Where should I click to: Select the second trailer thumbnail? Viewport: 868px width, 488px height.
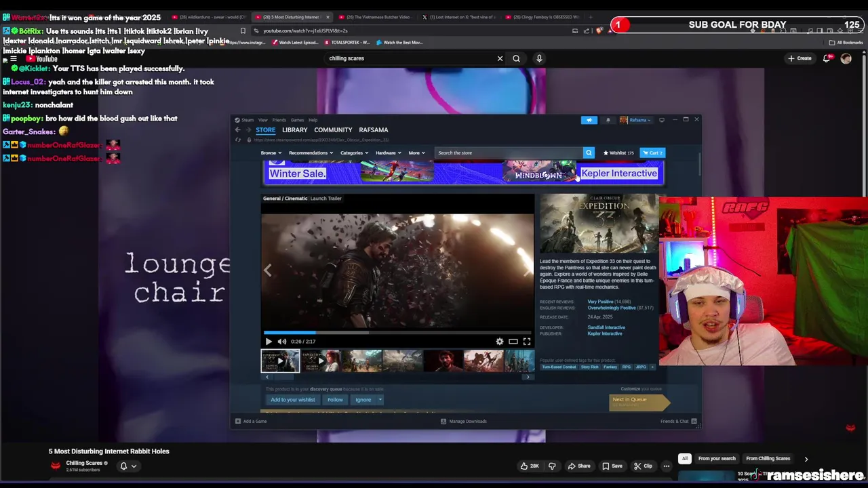(321, 361)
